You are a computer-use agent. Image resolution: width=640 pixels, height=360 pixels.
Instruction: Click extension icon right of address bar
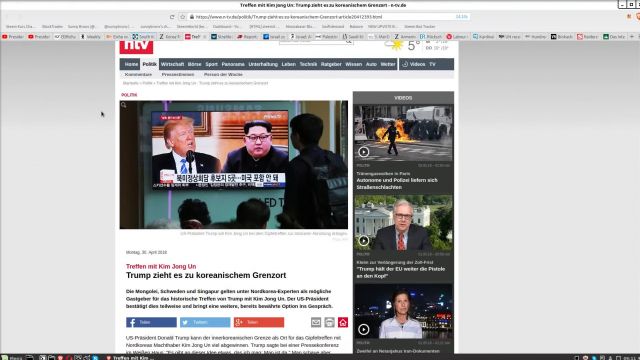(x=629, y=17)
